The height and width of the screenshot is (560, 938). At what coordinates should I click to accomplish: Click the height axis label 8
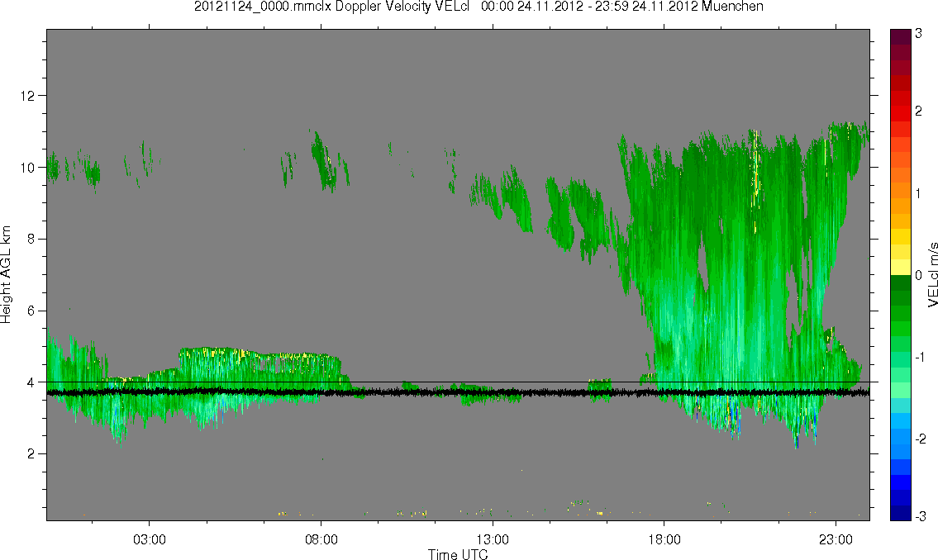click(x=31, y=239)
